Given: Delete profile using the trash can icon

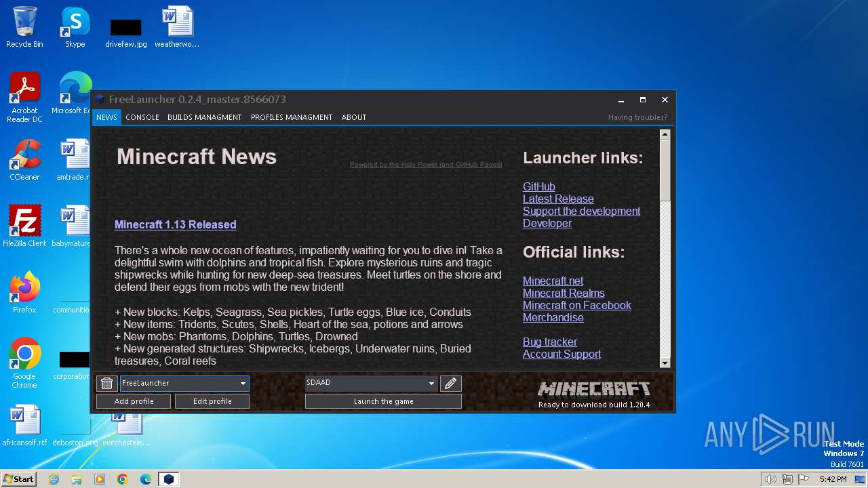Looking at the screenshot, I should 106,383.
